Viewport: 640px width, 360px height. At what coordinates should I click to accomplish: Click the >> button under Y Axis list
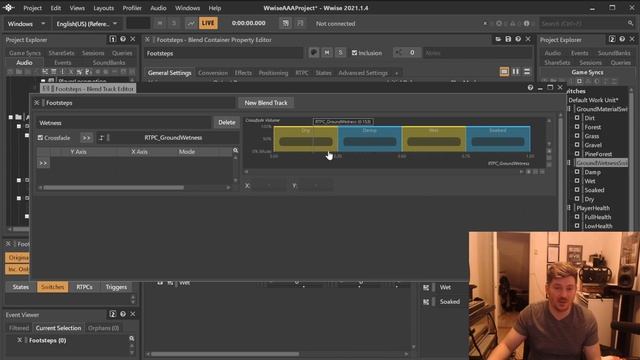pyautogui.click(x=43, y=163)
